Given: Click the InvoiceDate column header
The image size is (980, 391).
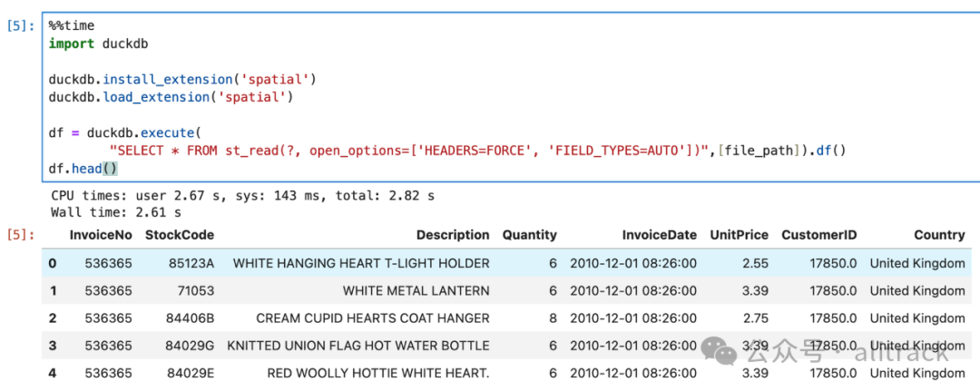Looking at the screenshot, I should (x=659, y=235).
